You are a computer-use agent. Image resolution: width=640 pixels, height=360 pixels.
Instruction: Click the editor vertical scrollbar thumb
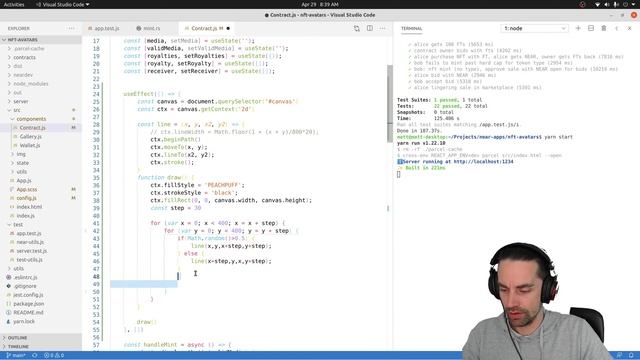(x=390, y=103)
